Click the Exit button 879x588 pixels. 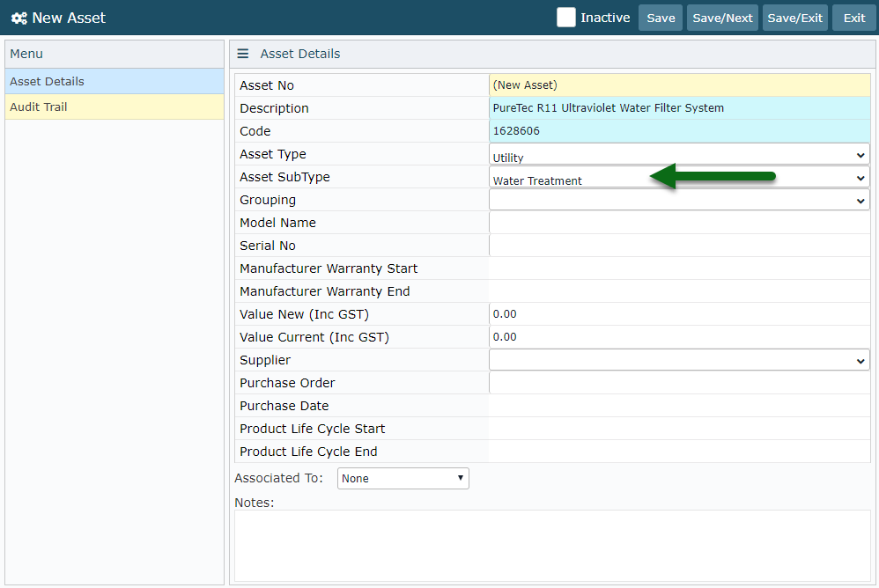pyautogui.click(x=854, y=18)
